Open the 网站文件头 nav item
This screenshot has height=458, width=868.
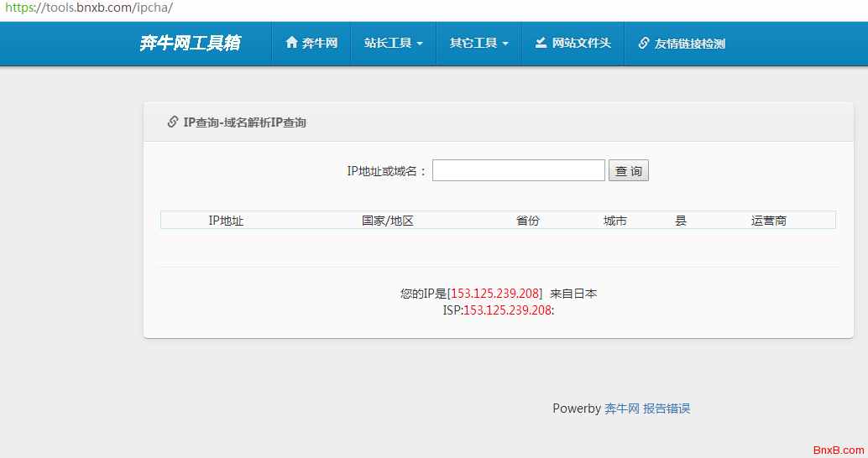[x=573, y=43]
